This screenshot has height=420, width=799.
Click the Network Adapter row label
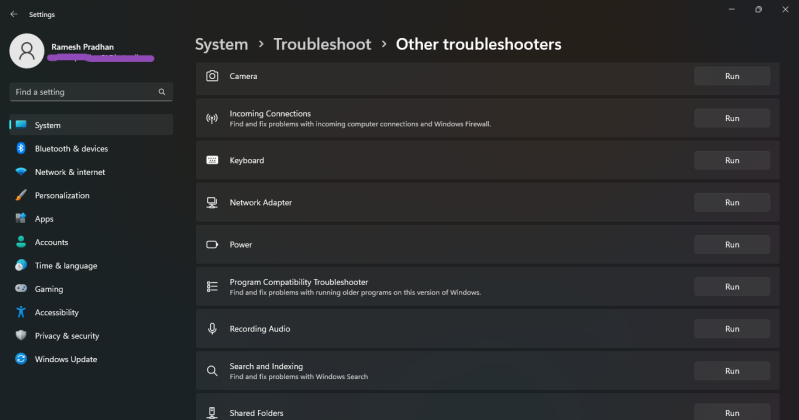click(260, 202)
